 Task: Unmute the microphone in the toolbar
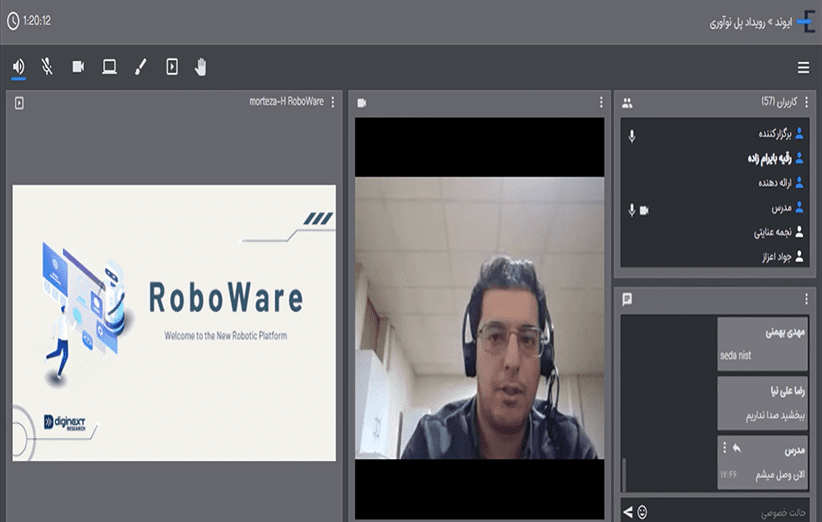pyautogui.click(x=47, y=67)
